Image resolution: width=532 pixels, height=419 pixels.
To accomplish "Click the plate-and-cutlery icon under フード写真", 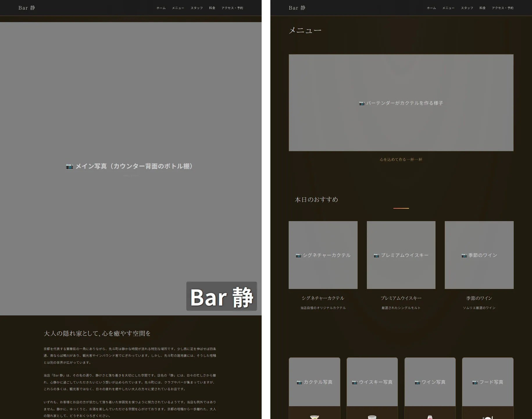I will (x=488, y=417).
